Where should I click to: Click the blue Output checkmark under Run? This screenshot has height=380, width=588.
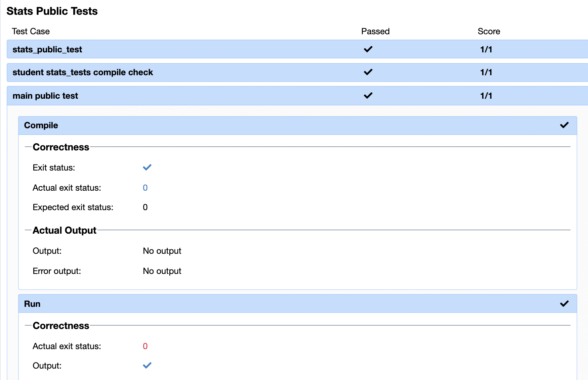pos(147,366)
